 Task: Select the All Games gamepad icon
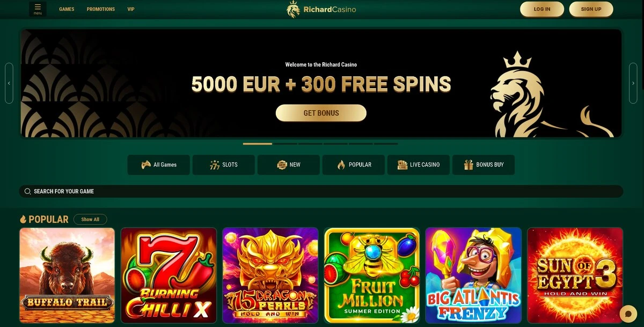tap(146, 165)
